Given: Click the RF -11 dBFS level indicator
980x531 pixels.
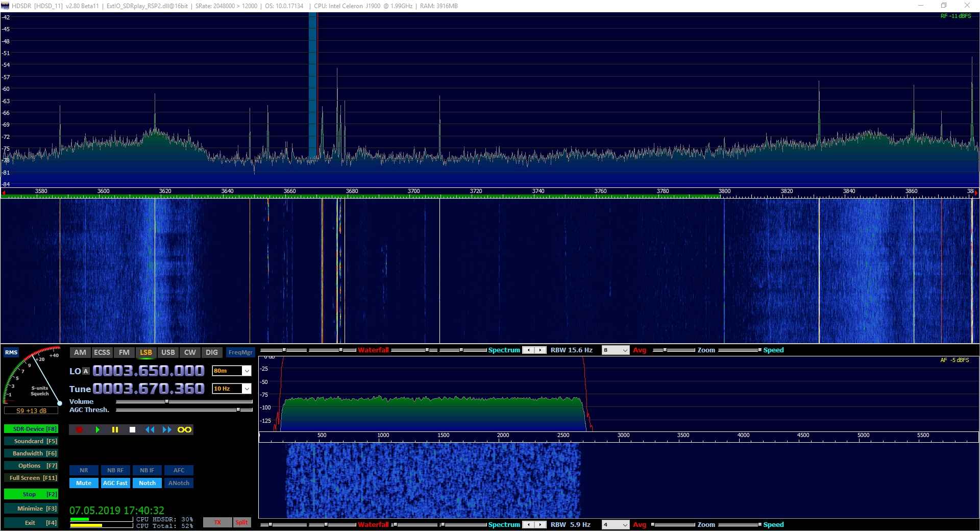Looking at the screenshot, I should [955, 16].
